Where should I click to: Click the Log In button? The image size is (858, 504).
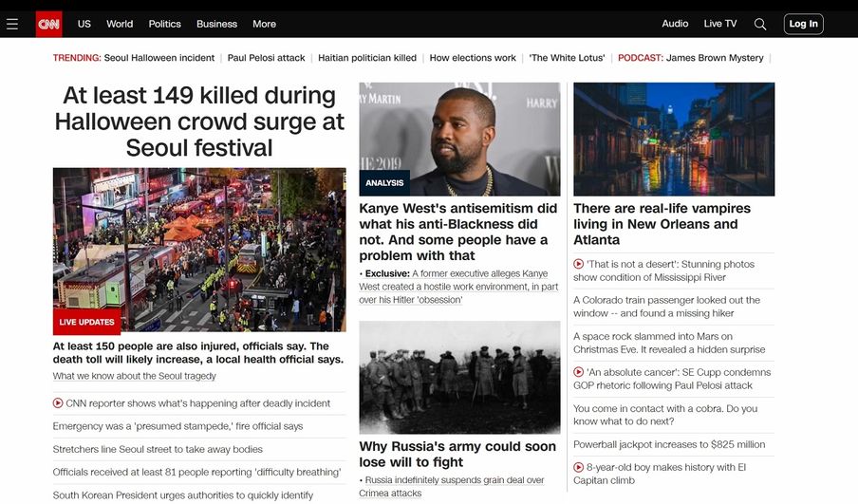coord(803,24)
